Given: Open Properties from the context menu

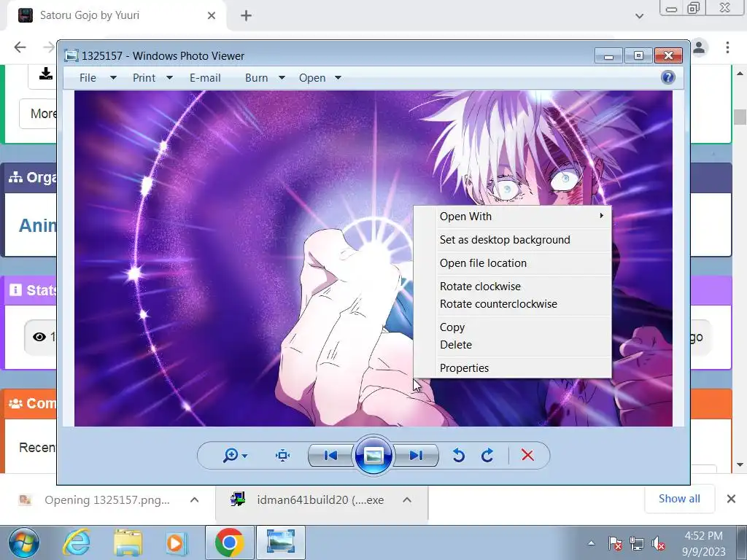Looking at the screenshot, I should click(x=513, y=368).
